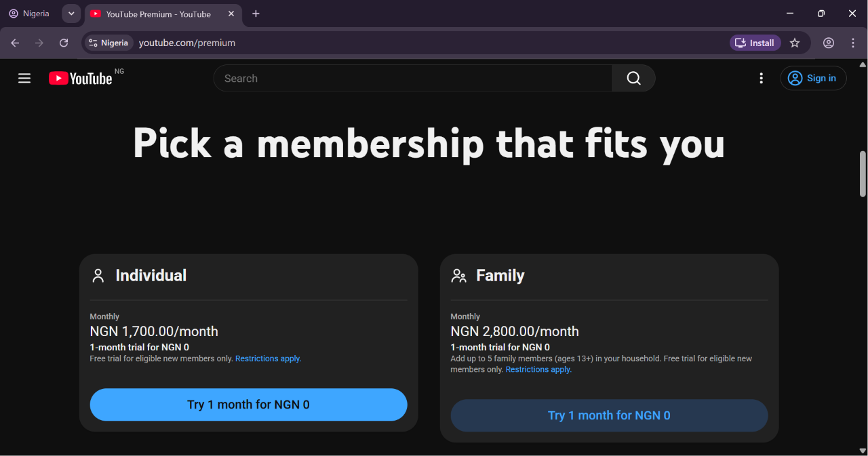Screen dimensions: 868x456
Task: Bookmark this page with the star icon
Action: coord(795,43)
